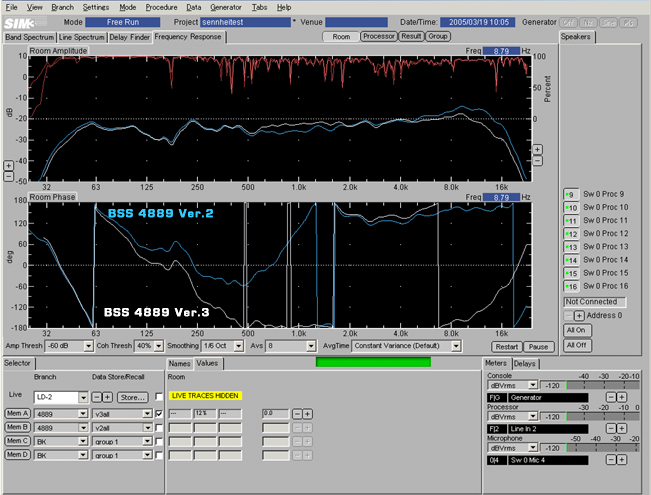Click the Microphone meter plus button
651x495 pixels.
pos(622,460)
